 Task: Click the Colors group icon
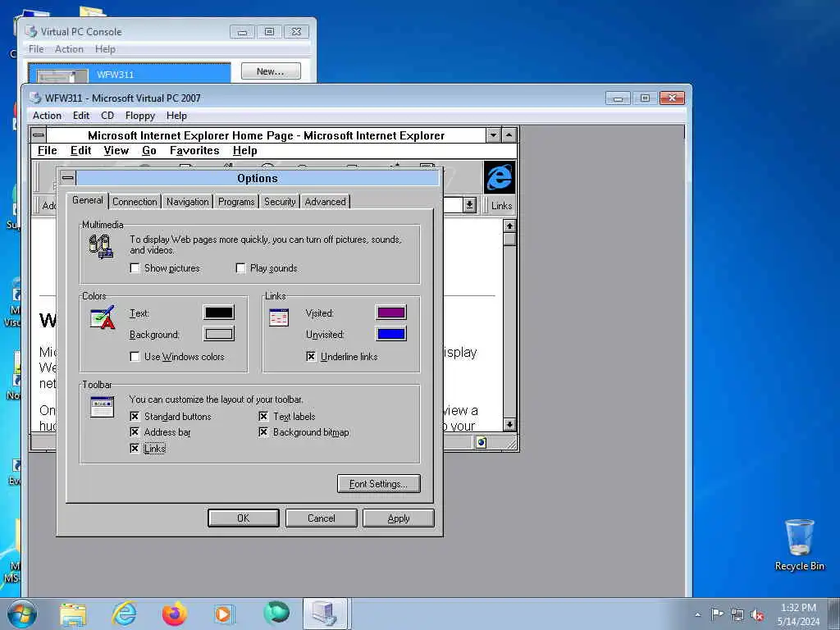click(103, 317)
